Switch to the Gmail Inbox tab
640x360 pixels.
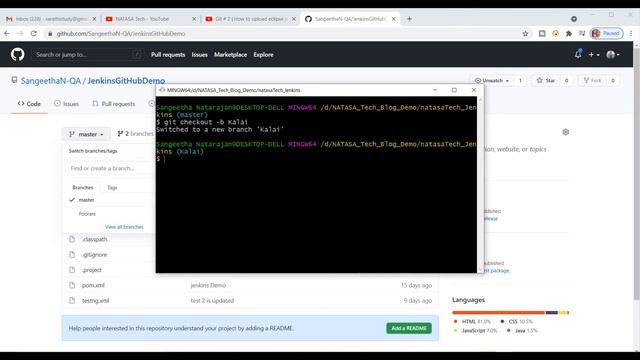[51, 19]
